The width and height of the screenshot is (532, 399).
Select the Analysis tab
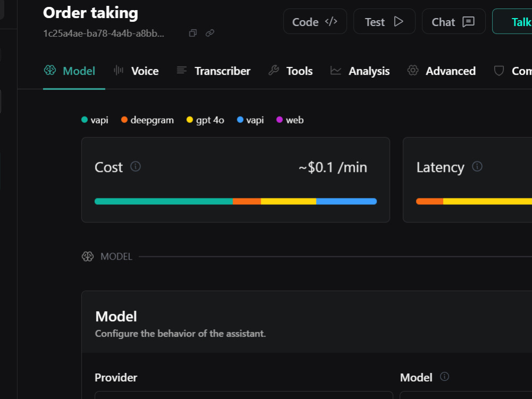[x=360, y=71]
